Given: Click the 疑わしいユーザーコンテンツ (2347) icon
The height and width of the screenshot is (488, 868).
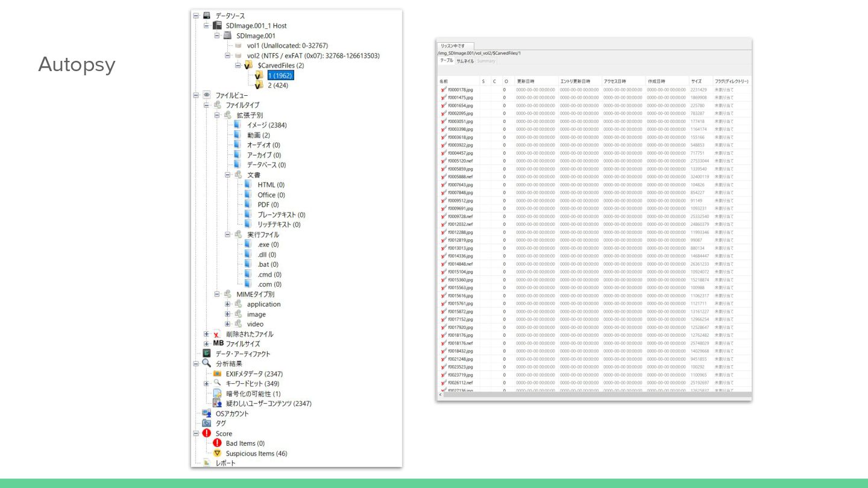Looking at the screenshot, I should click(x=217, y=404).
